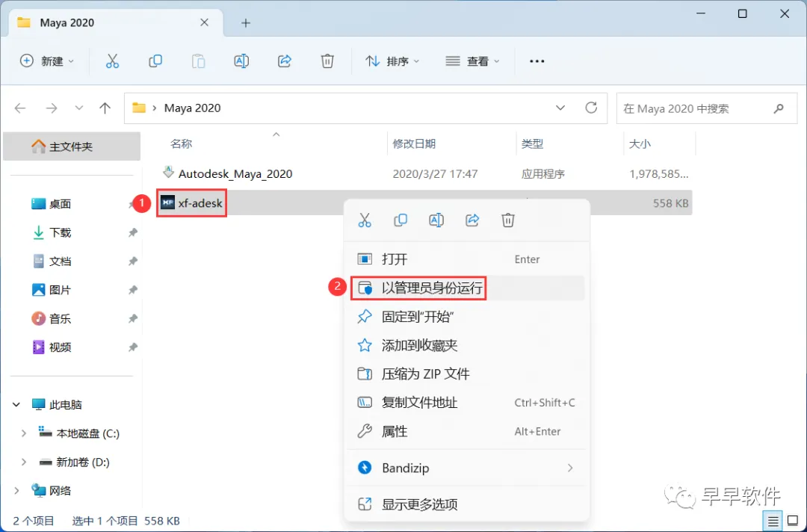This screenshot has width=807, height=532.
Task: Choose 添加到收藏夹 in context menu
Action: [466, 345]
